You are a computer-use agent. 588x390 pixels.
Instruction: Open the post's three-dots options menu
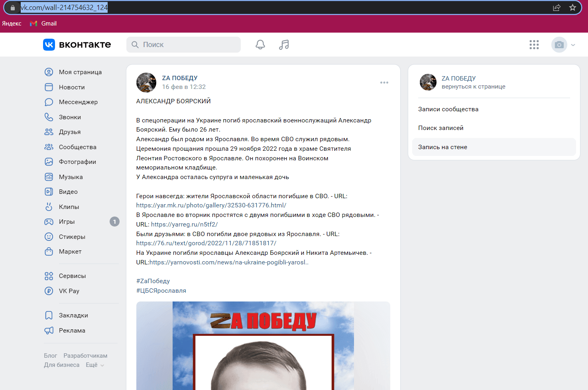tap(384, 83)
